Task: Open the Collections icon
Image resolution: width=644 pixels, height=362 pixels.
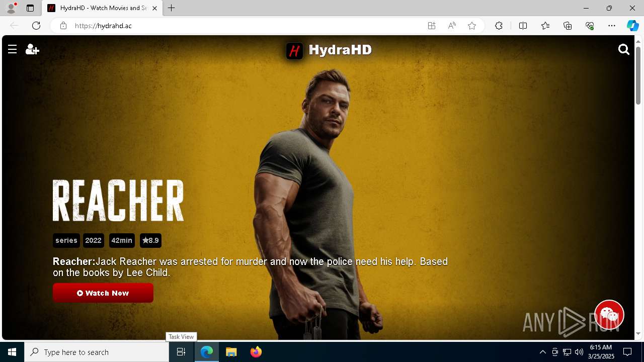Action: (568, 26)
